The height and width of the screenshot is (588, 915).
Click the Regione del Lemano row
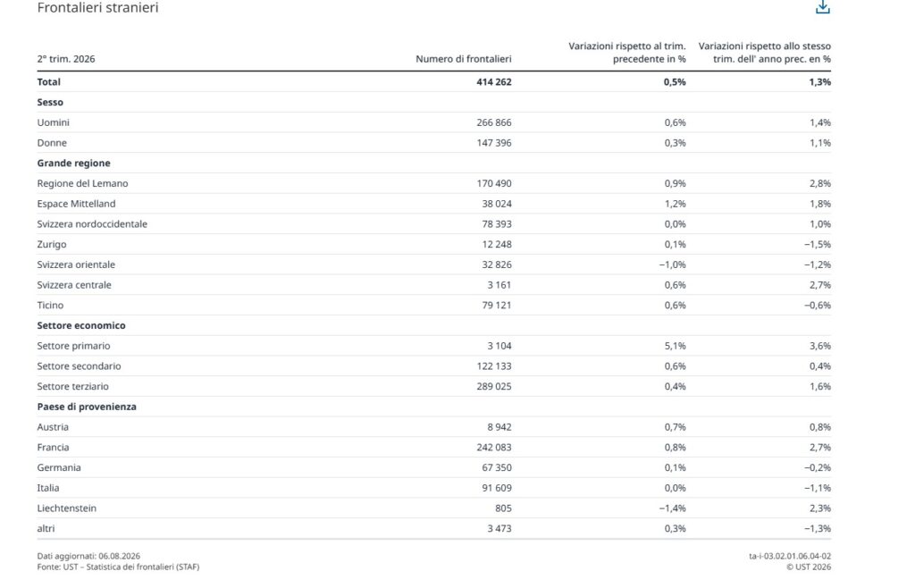click(433, 183)
